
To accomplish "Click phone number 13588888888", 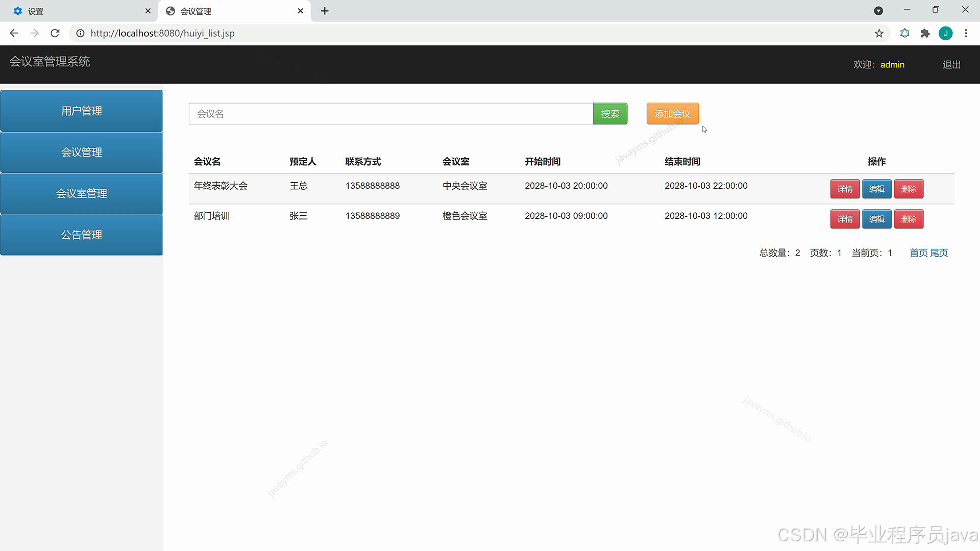I will (373, 186).
